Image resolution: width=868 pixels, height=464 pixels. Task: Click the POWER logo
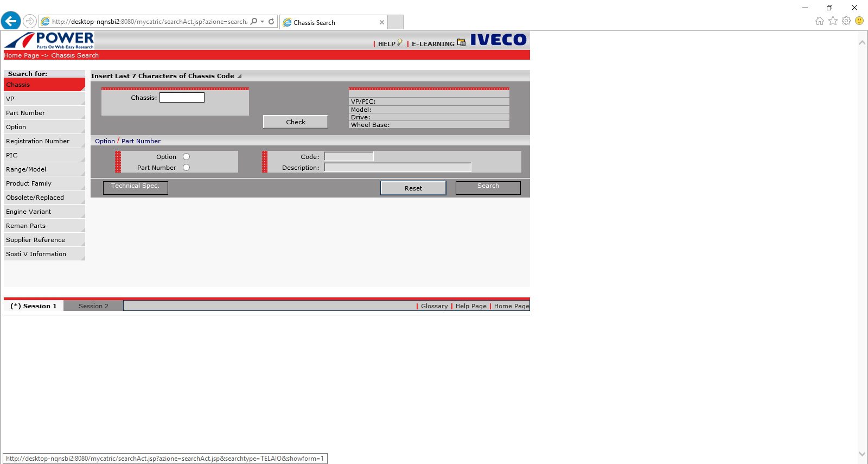pos(49,40)
